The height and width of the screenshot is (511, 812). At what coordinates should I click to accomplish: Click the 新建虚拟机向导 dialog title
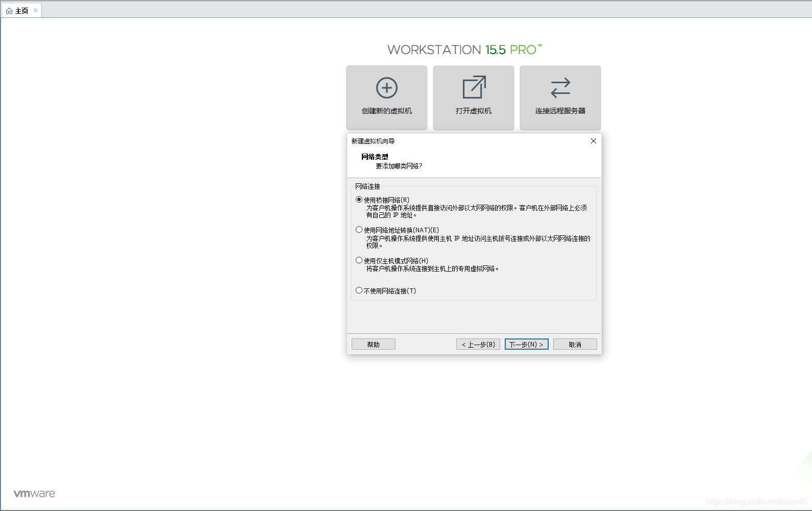click(x=373, y=141)
